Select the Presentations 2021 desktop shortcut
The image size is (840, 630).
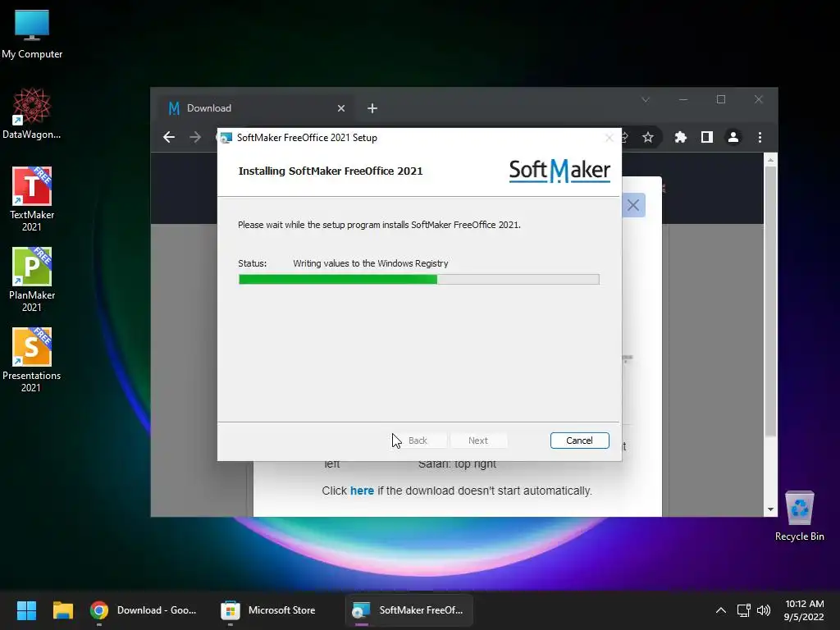point(32,360)
